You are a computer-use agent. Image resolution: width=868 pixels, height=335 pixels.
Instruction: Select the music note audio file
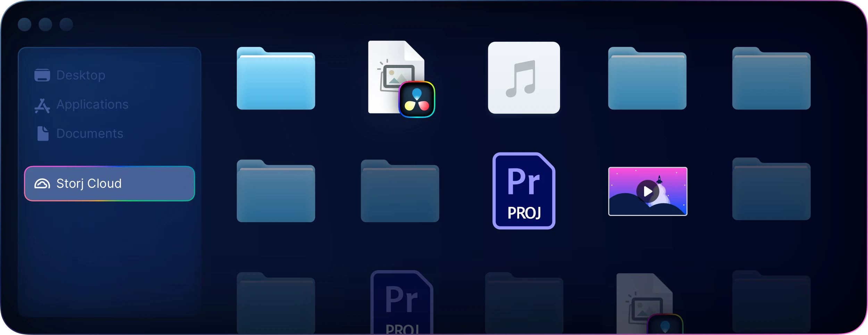[x=524, y=78]
